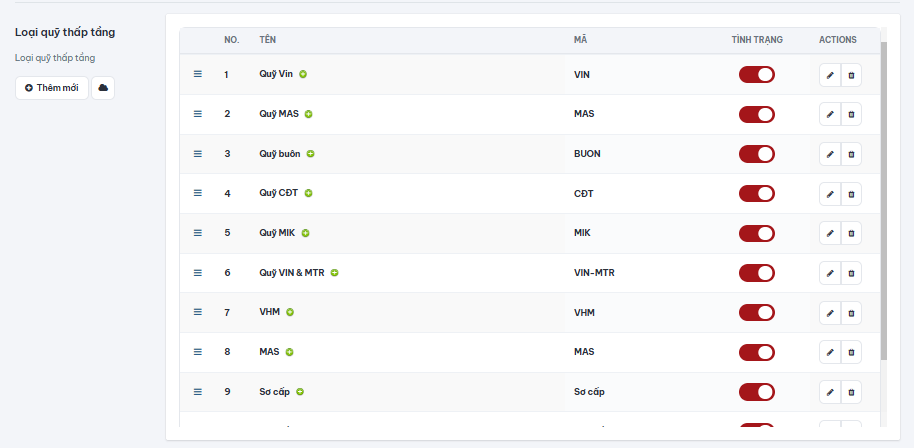Click green plus icon next to Sơ cấp name

click(300, 392)
